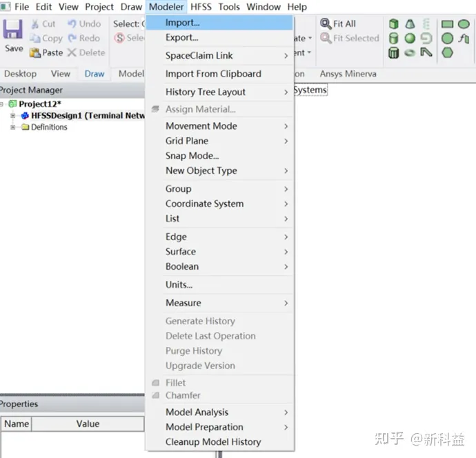Click the Delete X icon
Image resolution: width=476 pixels, height=458 pixels.
(x=72, y=53)
